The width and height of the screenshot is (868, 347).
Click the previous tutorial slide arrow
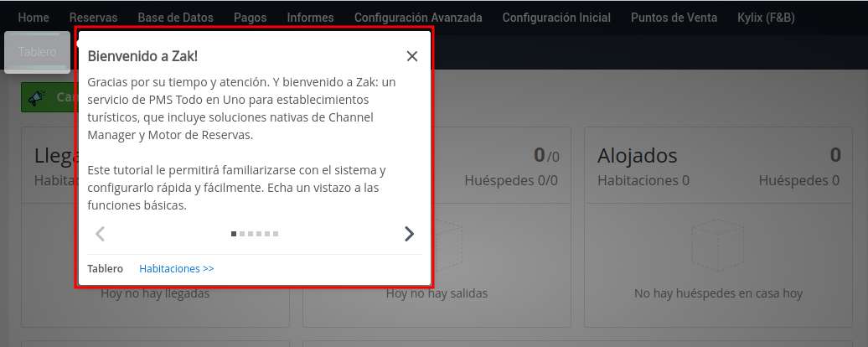point(100,234)
